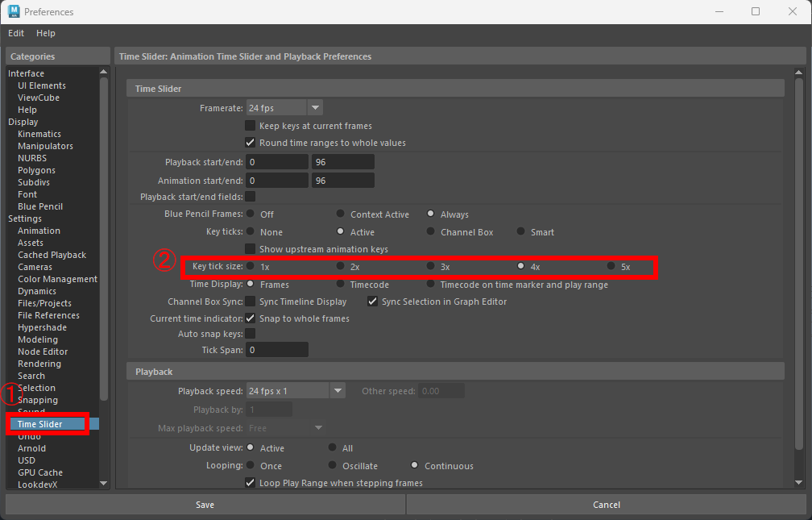Click the Maya app icon in title bar

[14, 11]
